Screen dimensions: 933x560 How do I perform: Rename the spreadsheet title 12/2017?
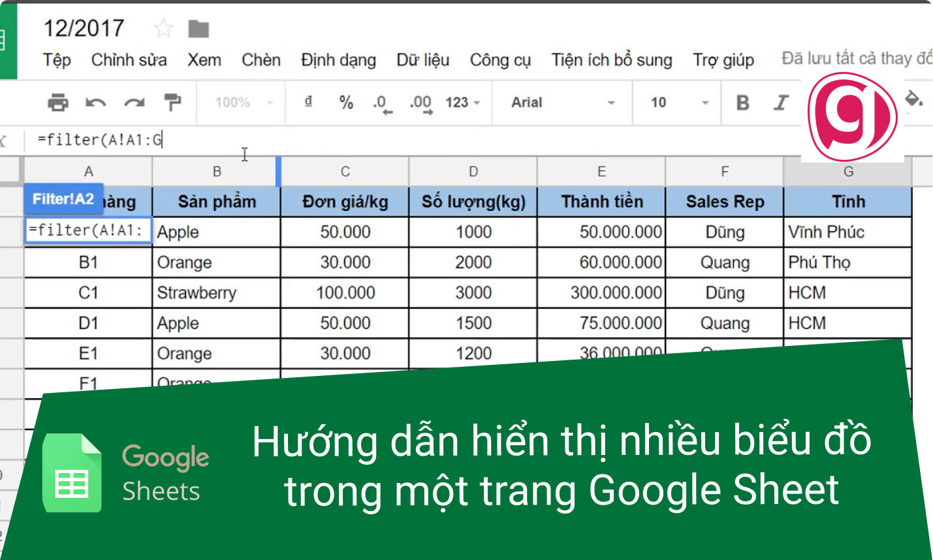click(x=84, y=27)
